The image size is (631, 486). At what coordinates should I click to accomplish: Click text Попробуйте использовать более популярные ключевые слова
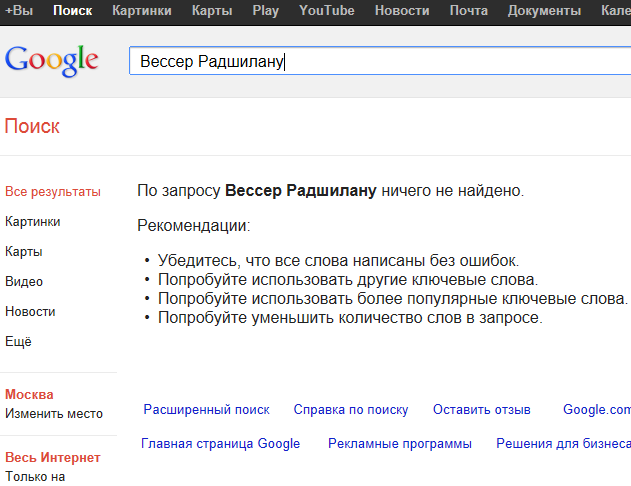coord(393,299)
